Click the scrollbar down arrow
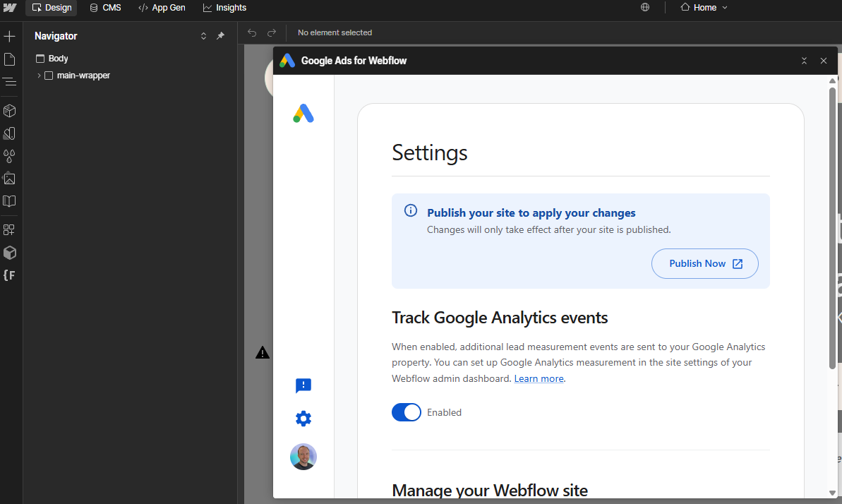842x504 pixels. [x=832, y=493]
